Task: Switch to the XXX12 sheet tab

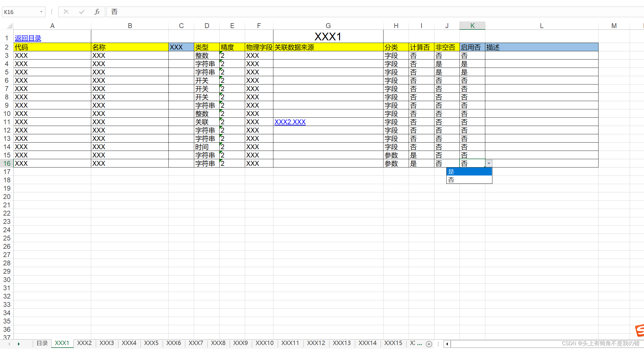Action: coord(316,343)
